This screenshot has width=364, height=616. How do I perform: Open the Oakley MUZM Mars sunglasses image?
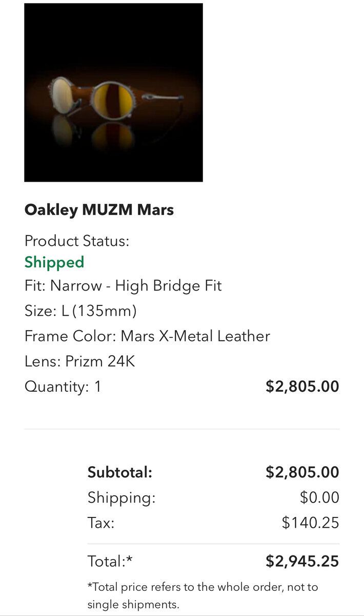point(113,92)
